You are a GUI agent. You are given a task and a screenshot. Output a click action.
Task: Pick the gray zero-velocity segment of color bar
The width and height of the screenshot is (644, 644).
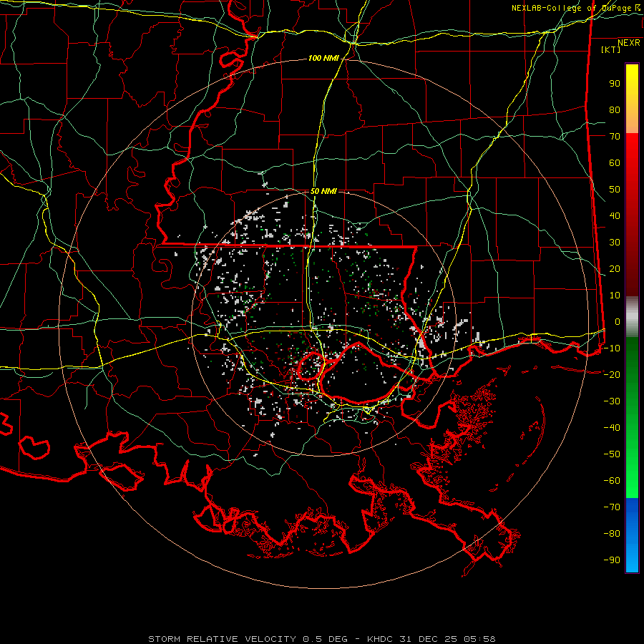click(632, 317)
